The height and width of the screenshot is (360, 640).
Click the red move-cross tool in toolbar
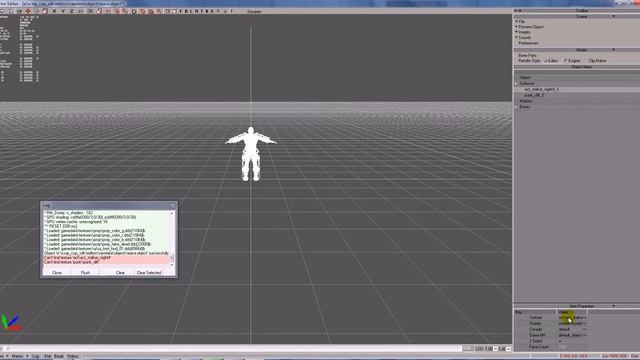click(x=28, y=11)
